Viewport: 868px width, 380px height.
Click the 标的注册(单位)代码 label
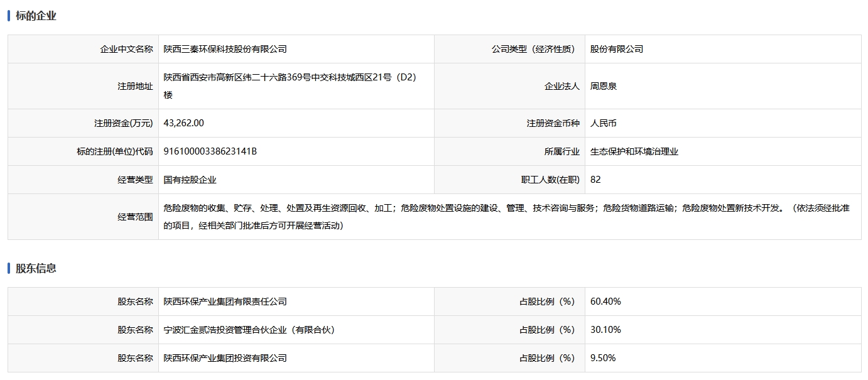[x=115, y=151]
